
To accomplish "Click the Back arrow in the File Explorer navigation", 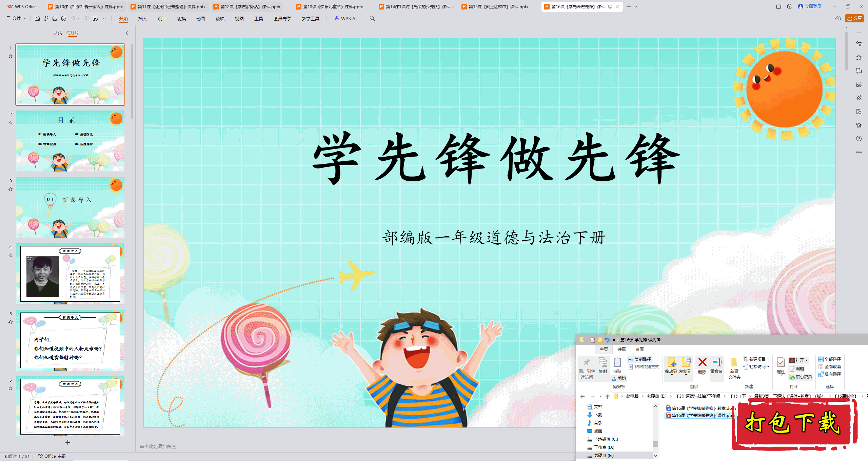I will [583, 396].
